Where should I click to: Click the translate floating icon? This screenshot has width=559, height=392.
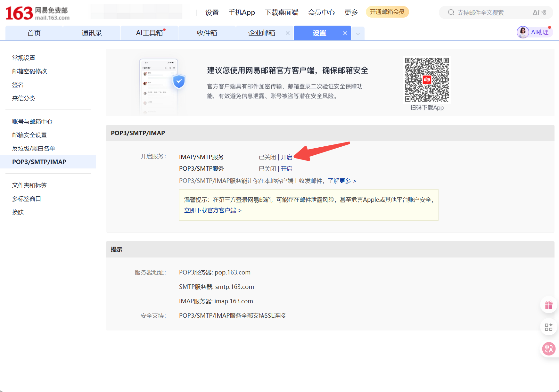(548, 349)
